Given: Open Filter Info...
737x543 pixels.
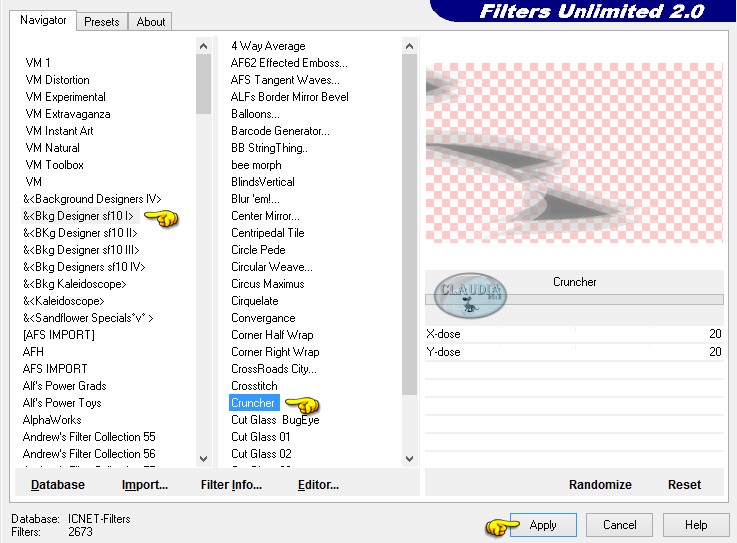Looking at the screenshot, I should click(x=231, y=485).
